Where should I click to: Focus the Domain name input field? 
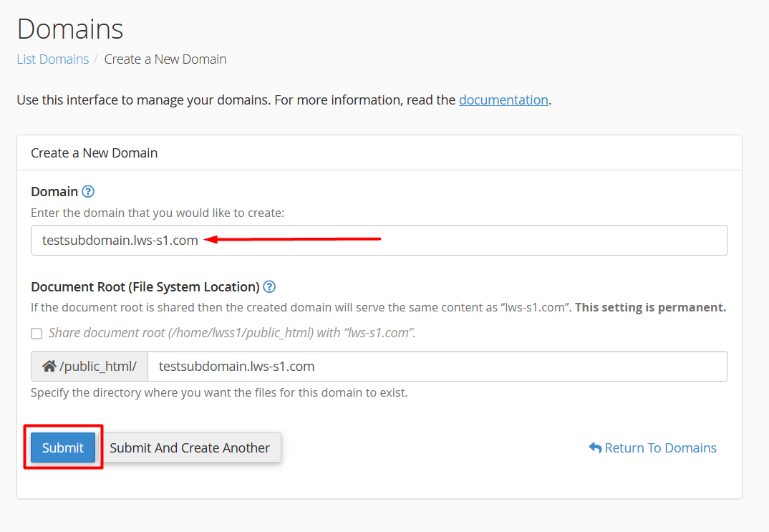[x=458, y=241]
